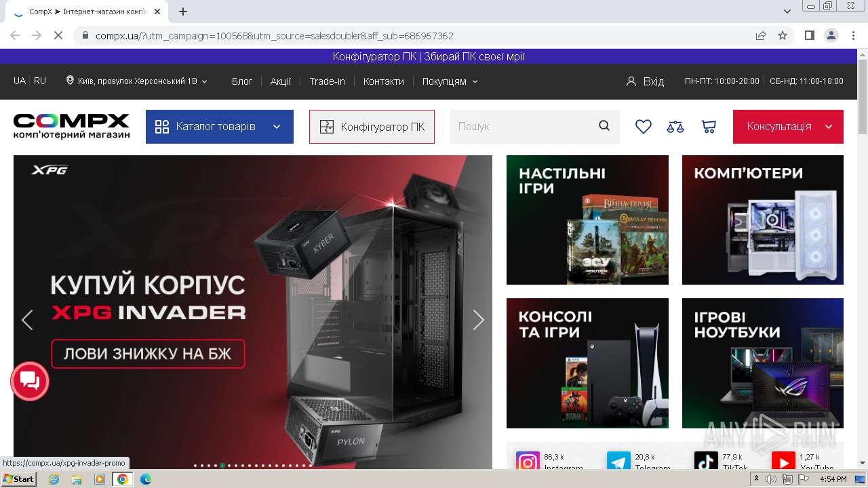Image resolution: width=868 pixels, height=488 pixels.
Task: Click the taskbar clock 4:54 PM
Action: point(833,479)
